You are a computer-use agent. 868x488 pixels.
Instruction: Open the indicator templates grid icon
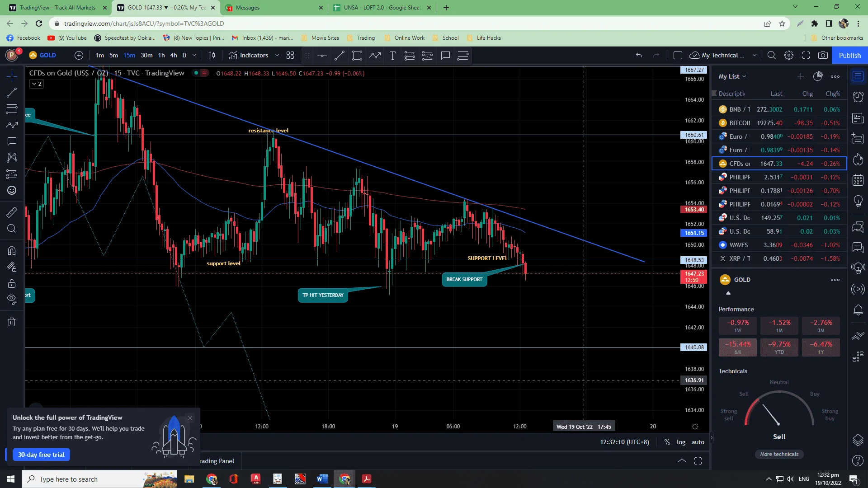pos(290,55)
